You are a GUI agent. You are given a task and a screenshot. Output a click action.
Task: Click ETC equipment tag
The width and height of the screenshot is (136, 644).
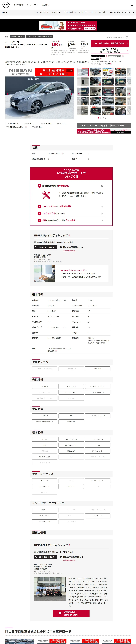click(45, 445)
